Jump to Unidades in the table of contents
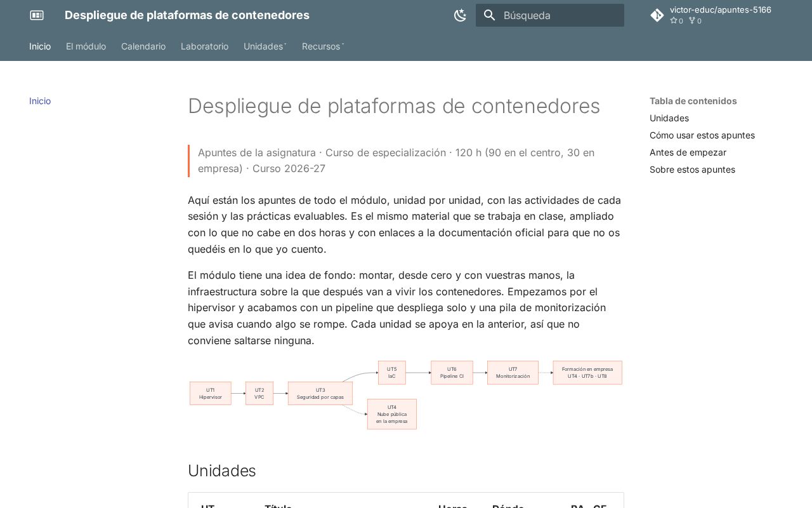Viewport: 812px width, 508px height. (x=669, y=118)
